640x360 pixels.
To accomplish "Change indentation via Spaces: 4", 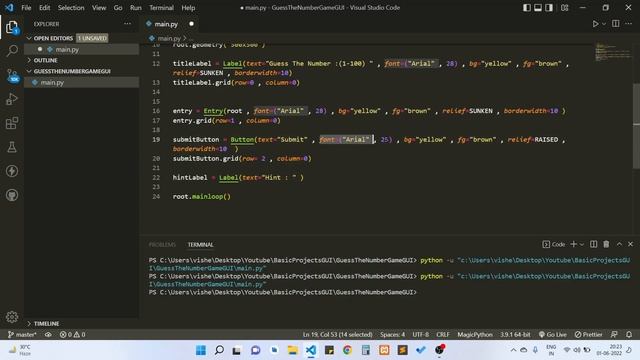I will [392, 334].
